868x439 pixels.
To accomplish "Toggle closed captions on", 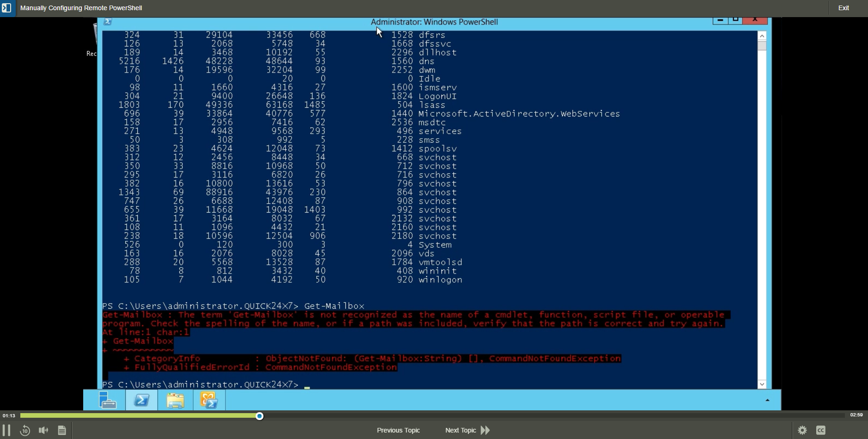I will click(820, 430).
